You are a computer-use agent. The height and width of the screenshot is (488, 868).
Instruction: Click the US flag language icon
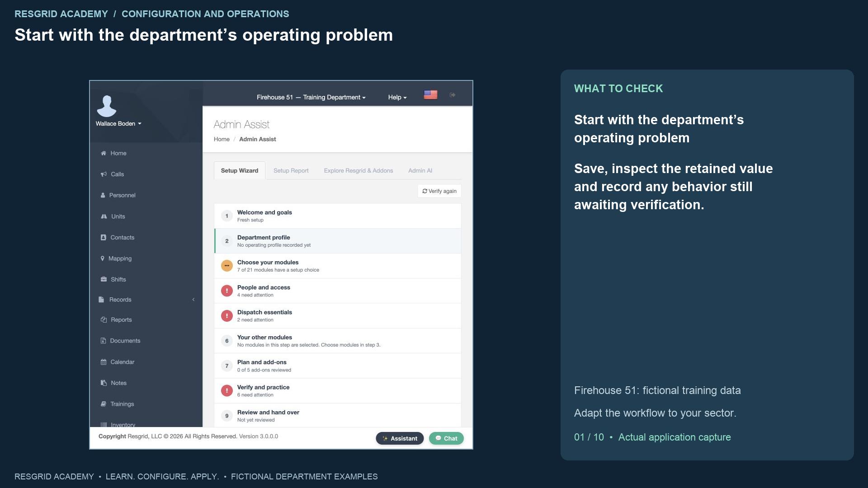click(430, 94)
